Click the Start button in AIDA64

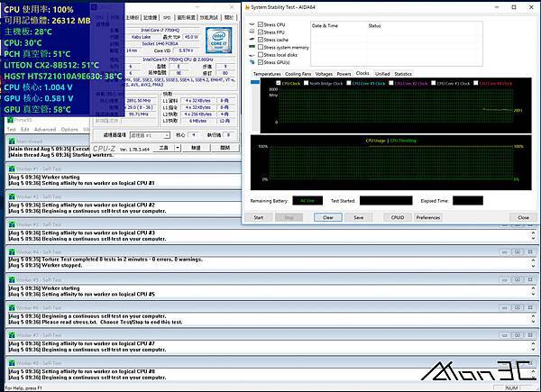(x=259, y=217)
